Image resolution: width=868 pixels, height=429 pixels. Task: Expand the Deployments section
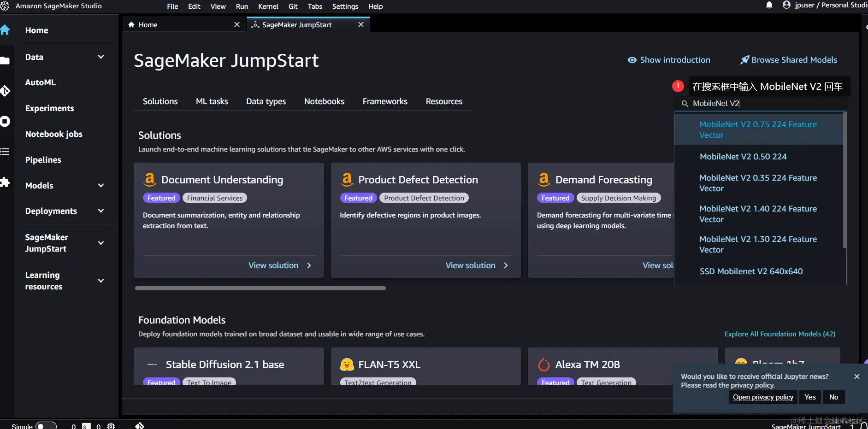coord(101,211)
